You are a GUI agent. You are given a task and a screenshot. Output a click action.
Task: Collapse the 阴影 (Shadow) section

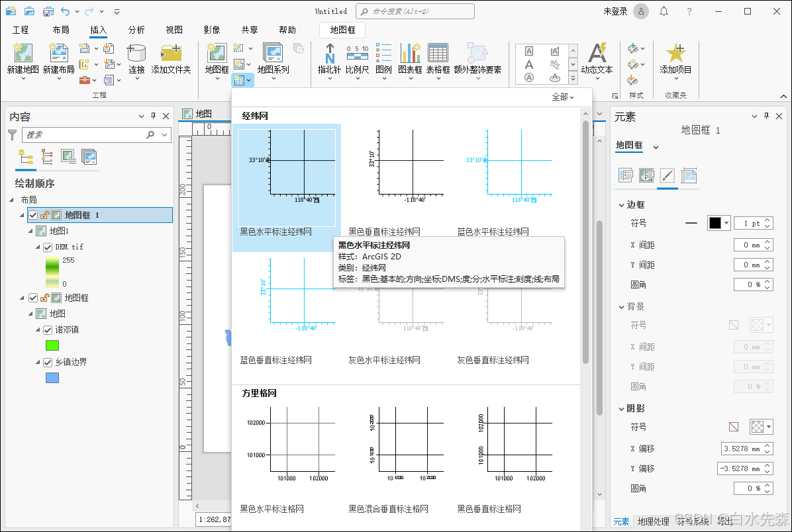tap(621, 409)
